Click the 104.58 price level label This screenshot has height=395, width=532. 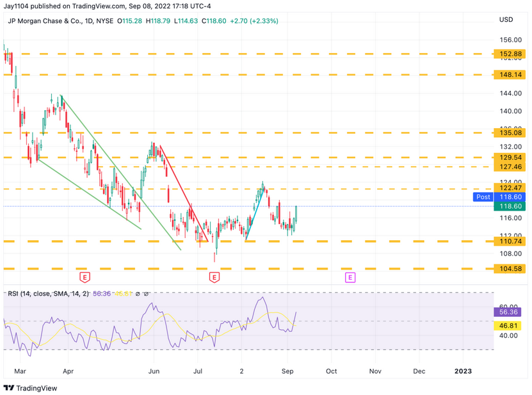[x=510, y=269]
